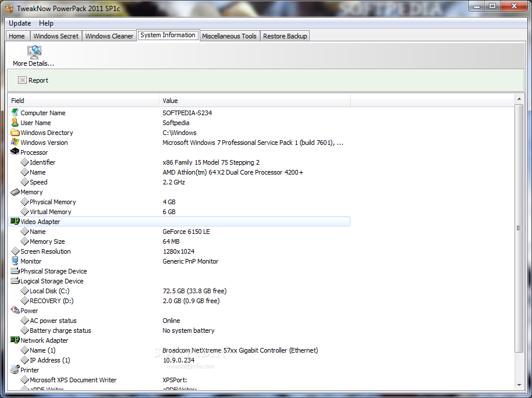Click the AMD Athlon processor name value

point(233,172)
